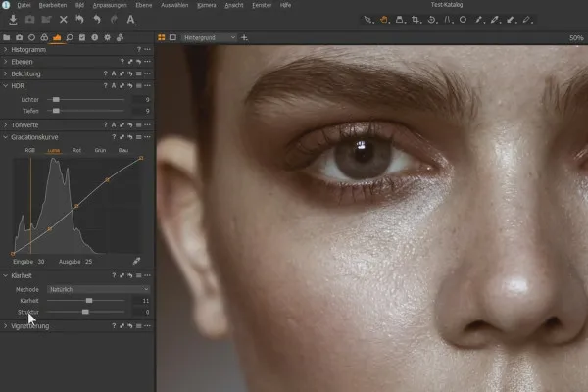The height and width of the screenshot is (392, 588).
Task: Open the Library folder tool tab
Action: tap(7, 37)
